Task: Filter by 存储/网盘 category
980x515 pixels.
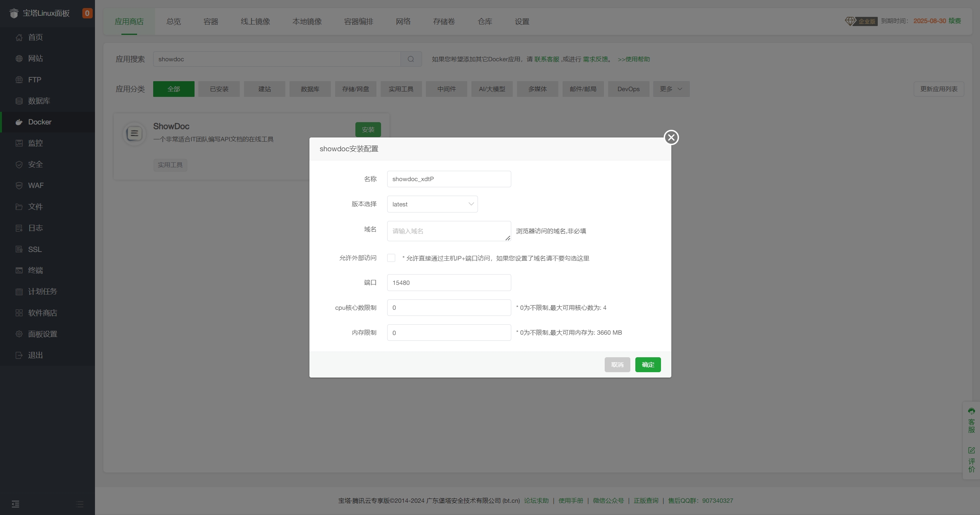Action: pyautogui.click(x=356, y=89)
